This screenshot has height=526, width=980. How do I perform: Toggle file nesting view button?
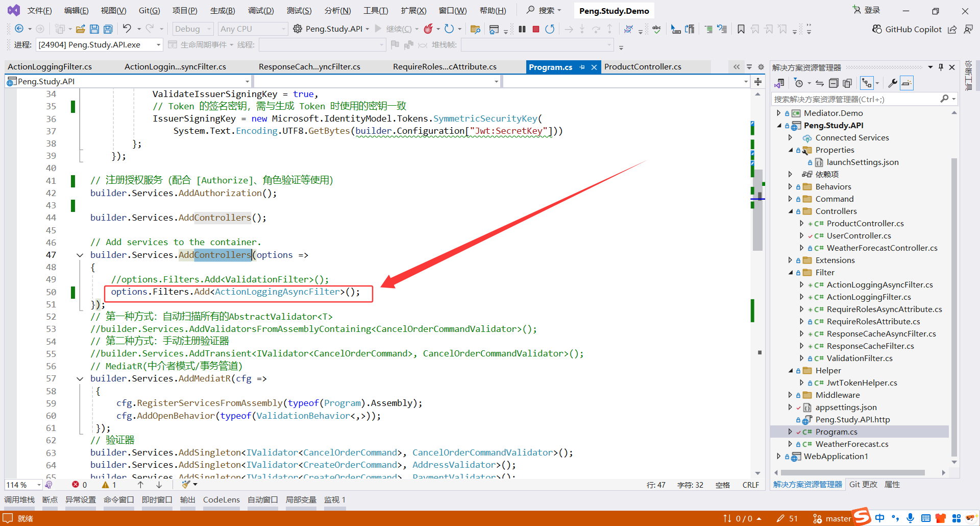click(867, 83)
